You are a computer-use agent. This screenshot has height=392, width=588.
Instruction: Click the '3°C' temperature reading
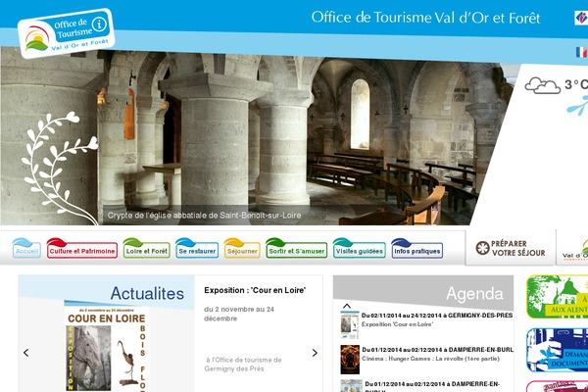tap(576, 84)
